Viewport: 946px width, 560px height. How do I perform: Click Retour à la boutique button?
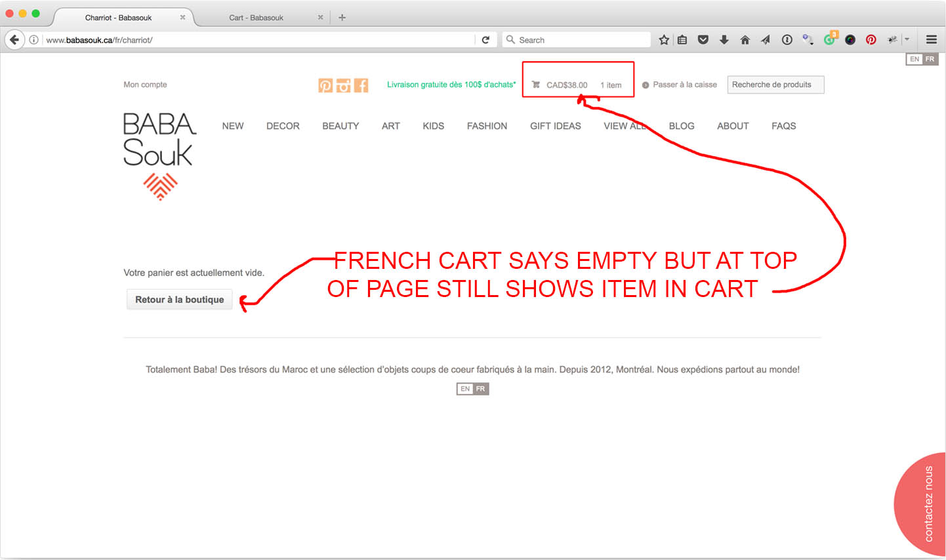[x=180, y=300]
